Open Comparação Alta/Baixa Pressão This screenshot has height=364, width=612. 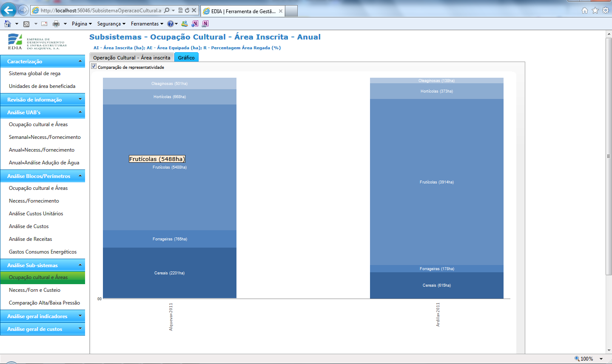pos(44,303)
